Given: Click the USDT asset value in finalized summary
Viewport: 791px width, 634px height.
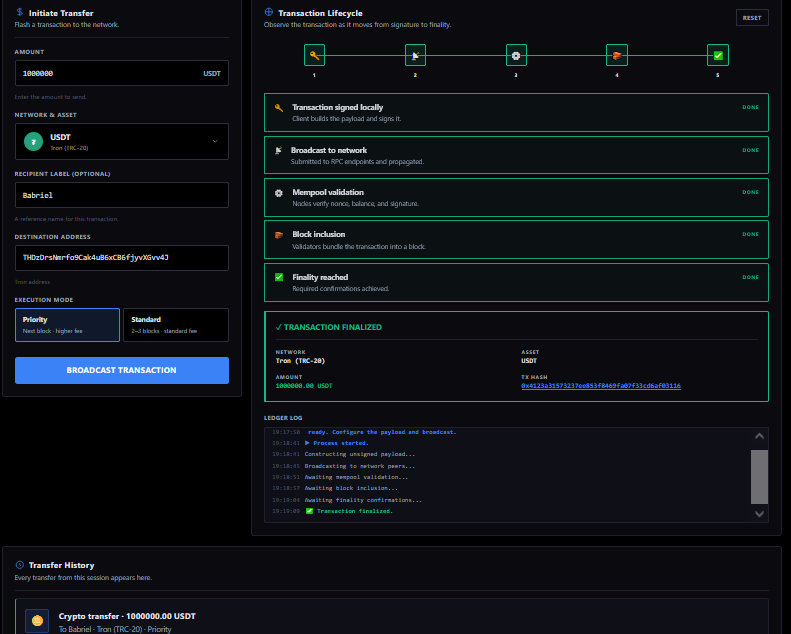Looking at the screenshot, I should pos(529,361).
